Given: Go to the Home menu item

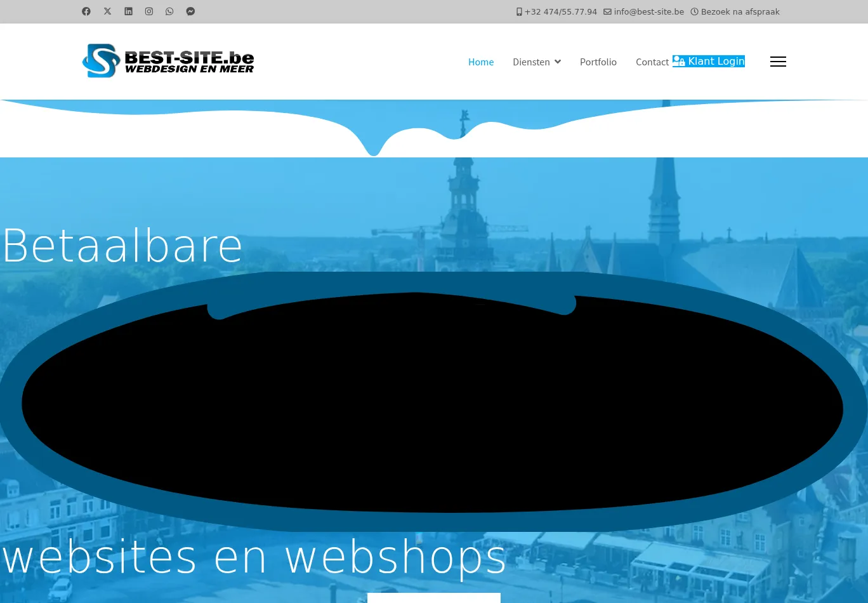Looking at the screenshot, I should point(481,62).
